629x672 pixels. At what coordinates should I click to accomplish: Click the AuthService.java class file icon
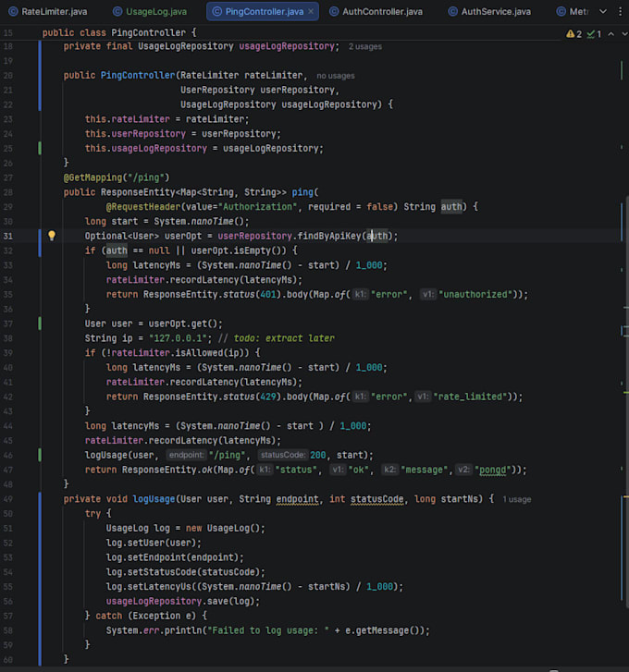pos(452,12)
